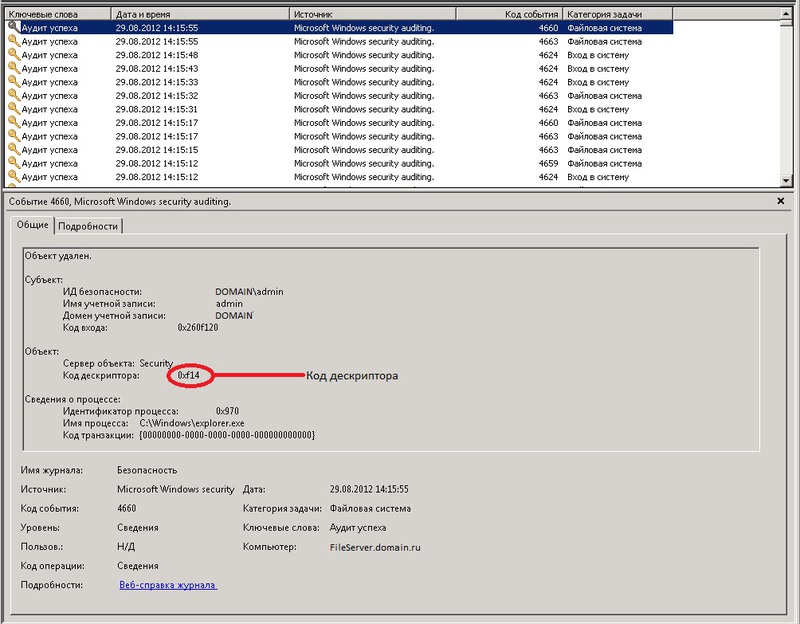The image size is (800, 624).
Task: Open the Веб-справка журнала link
Action: point(168,585)
